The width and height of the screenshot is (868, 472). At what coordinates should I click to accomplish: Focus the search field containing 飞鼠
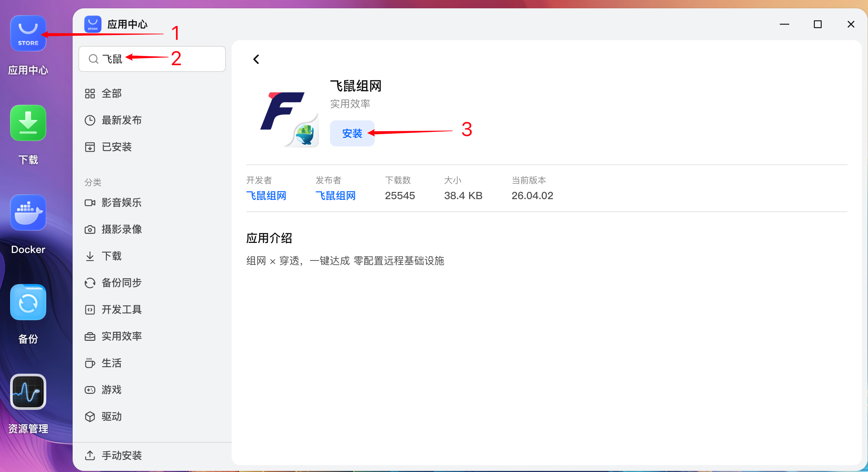[x=152, y=59]
